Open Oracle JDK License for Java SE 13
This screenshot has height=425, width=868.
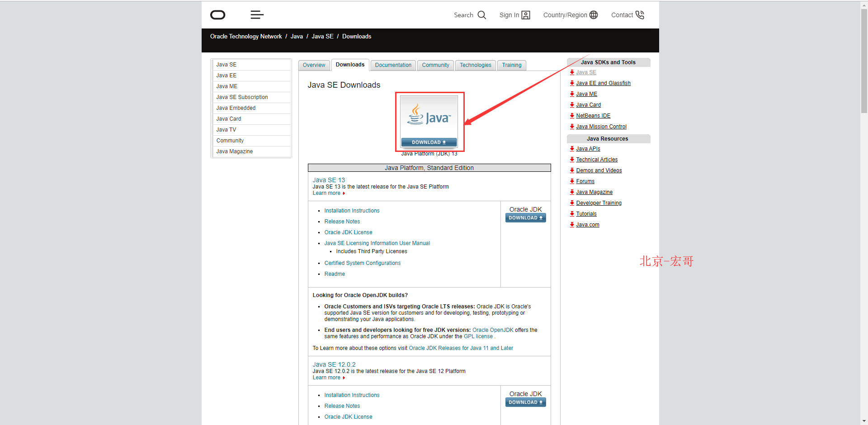(x=348, y=232)
